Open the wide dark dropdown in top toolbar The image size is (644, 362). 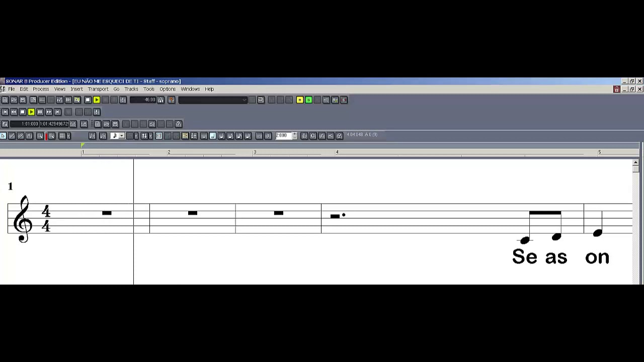click(x=213, y=100)
